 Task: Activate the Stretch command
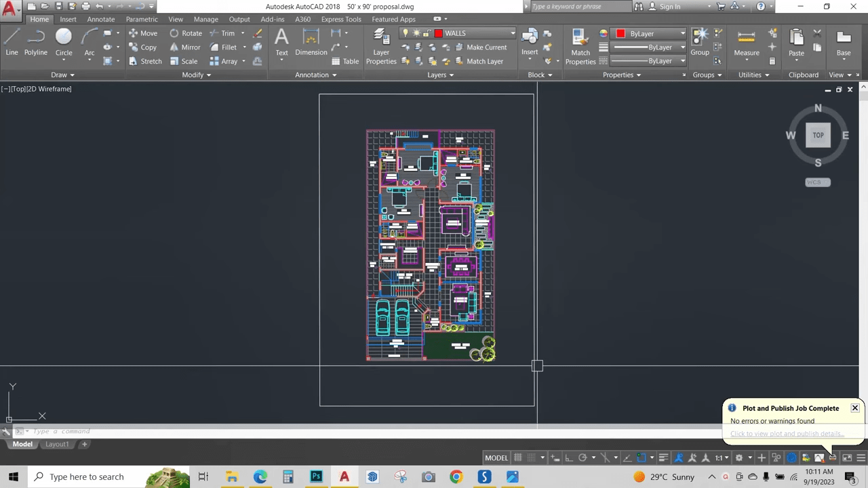tap(151, 61)
